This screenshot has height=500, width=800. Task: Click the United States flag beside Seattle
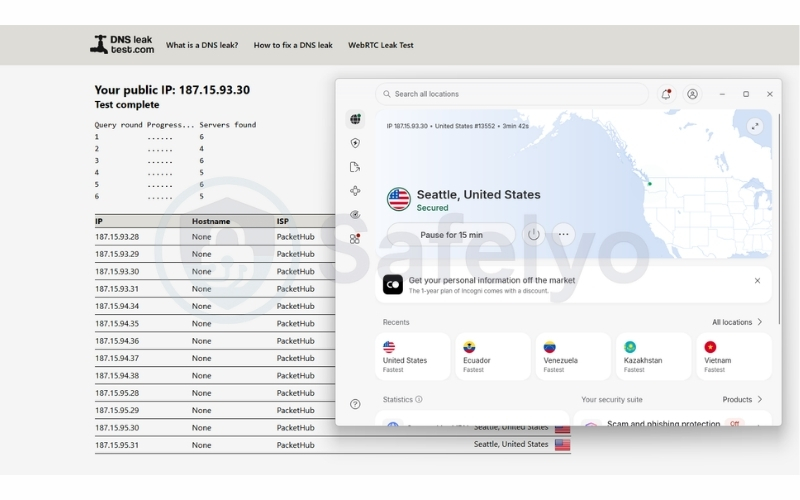[398, 199]
